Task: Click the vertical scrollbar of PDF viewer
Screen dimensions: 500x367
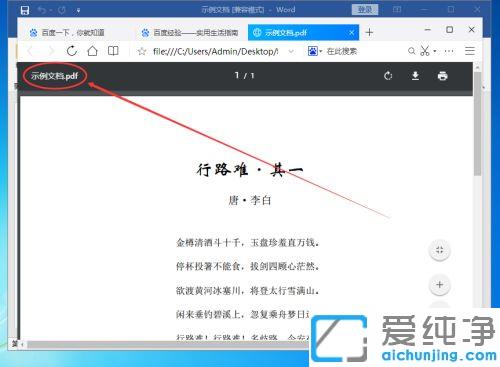Action: point(478,125)
